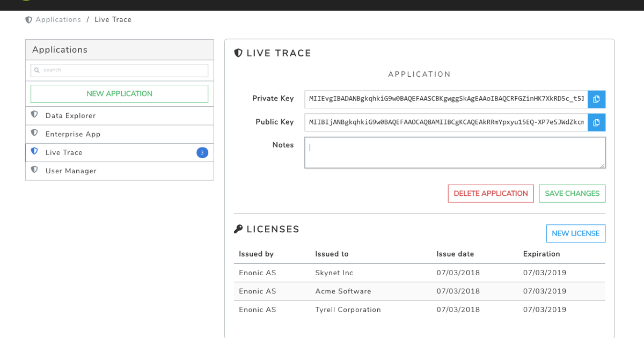
Task: Click the Issued by column header
Action: pos(257,254)
